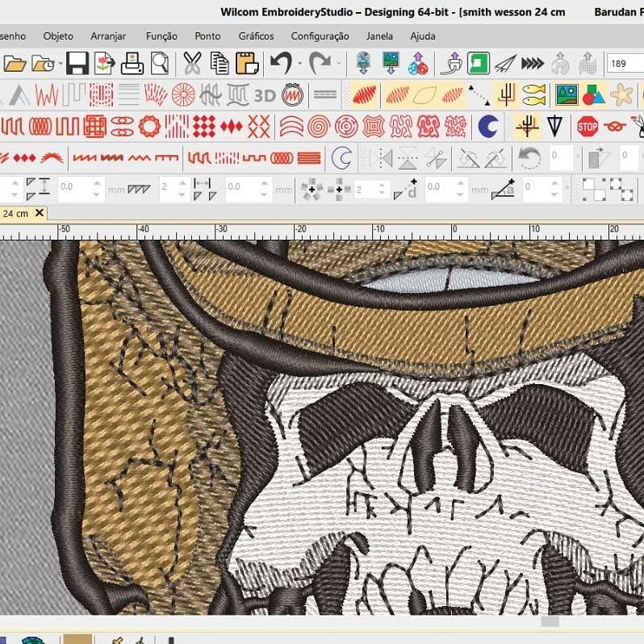Click the Cut scissors icon in top toolbar
This screenshot has width=644, height=644.
192,63
